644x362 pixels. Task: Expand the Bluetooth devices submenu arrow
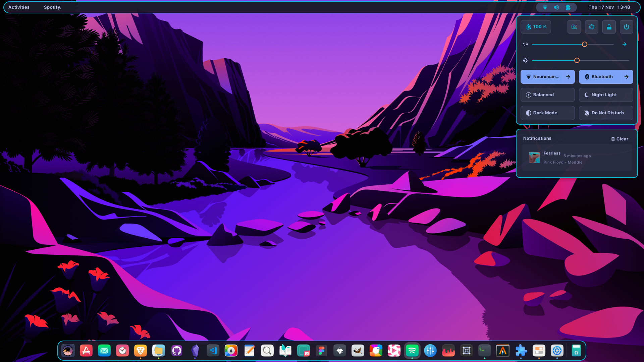tap(627, 77)
